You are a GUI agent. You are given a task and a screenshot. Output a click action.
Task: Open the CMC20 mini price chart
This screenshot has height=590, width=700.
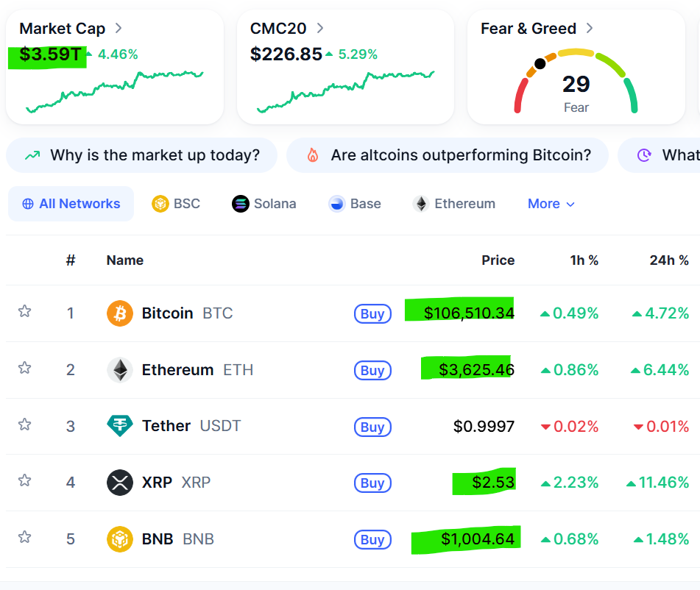coord(345,92)
